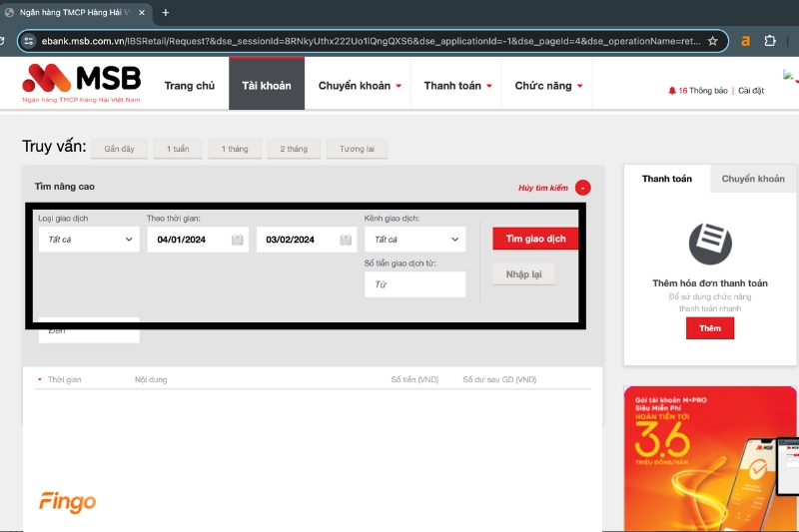Close the Ngân hàng TMCP Hàng Hải tab
The height and width of the screenshot is (532, 799).
(142, 13)
